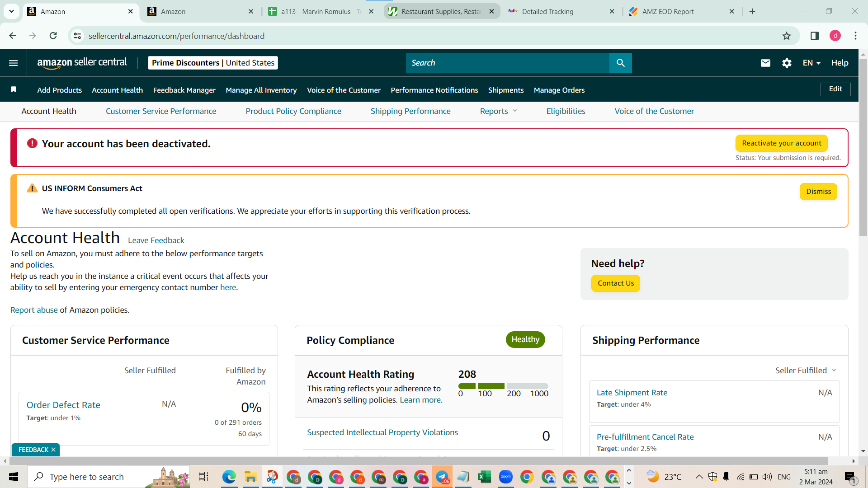The height and width of the screenshot is (488, 868).
Task: Click the volume speaker icon in tray
Action: pyautogui.click(x=767, y=477)
